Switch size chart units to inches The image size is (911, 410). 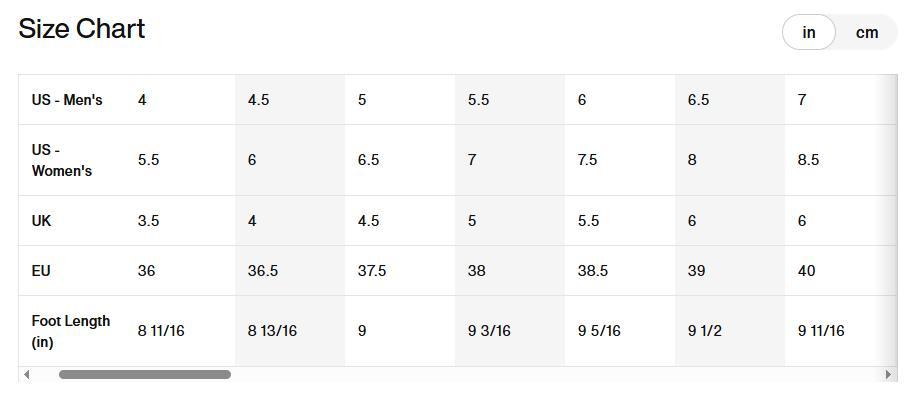pos(808,32)
